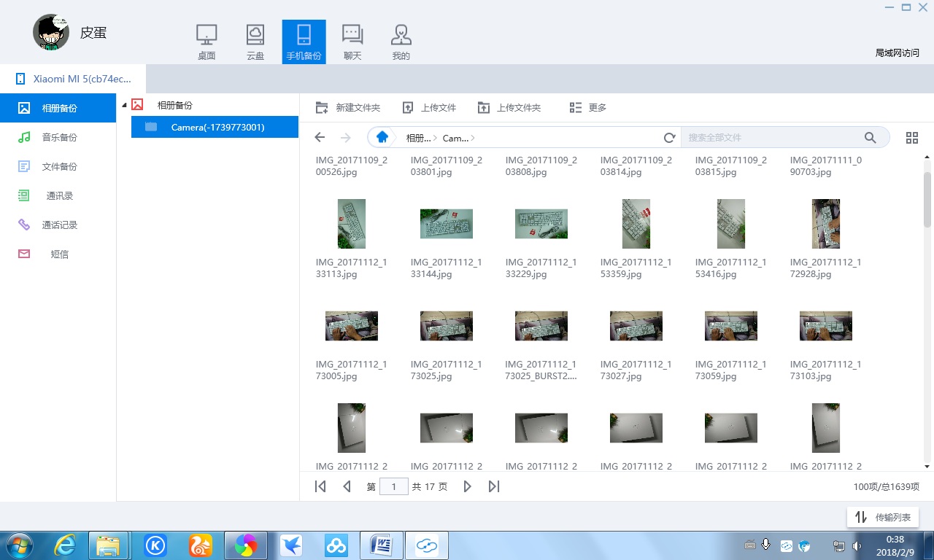934x560 pixels.
Task: Open 音乐备份 music backup
Action: 58,137
